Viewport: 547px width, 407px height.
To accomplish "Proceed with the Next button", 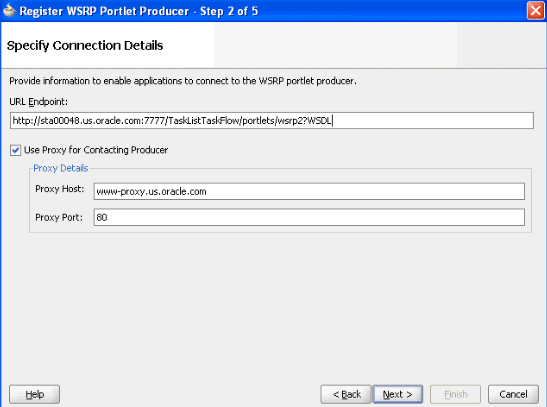I will click(398, 394).
